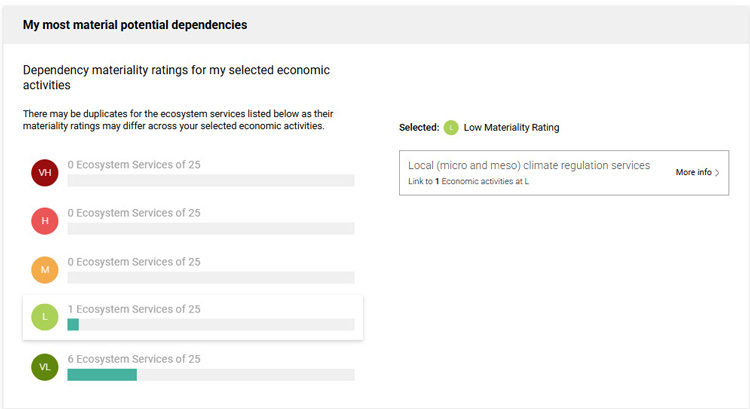Click the very low rating teal progress bar
The image size is (750, 409).
tap(102, 375)
